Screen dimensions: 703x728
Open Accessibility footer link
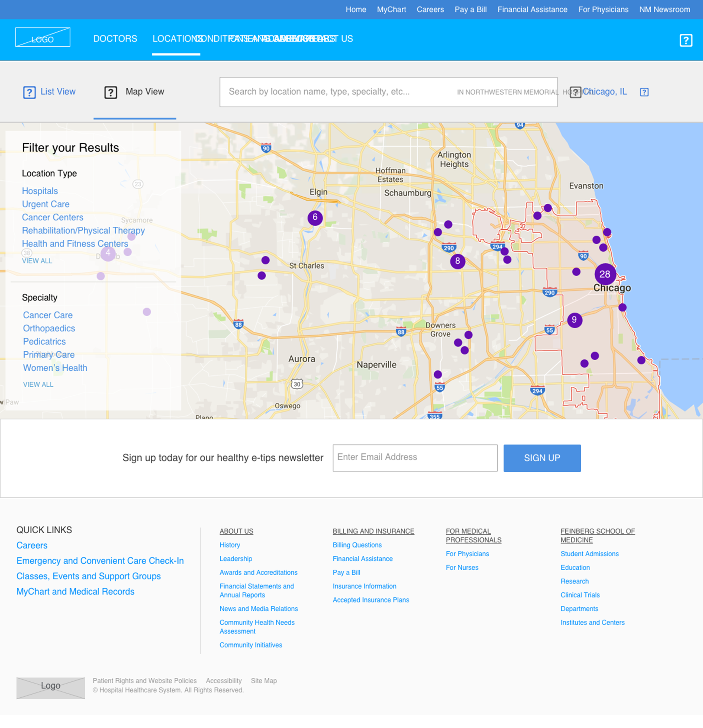pos(224,681)
